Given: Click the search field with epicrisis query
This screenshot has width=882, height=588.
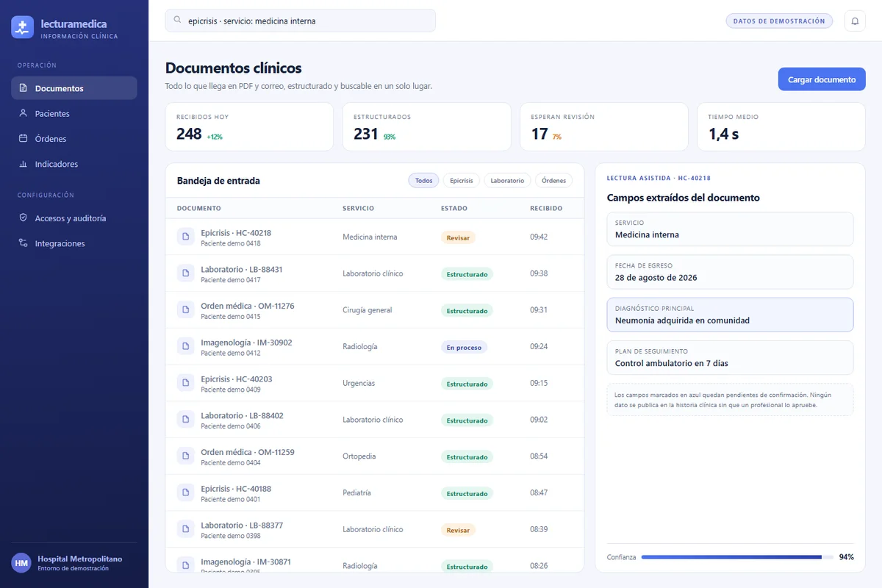Looking at the screenshot, I should point(301,21).
